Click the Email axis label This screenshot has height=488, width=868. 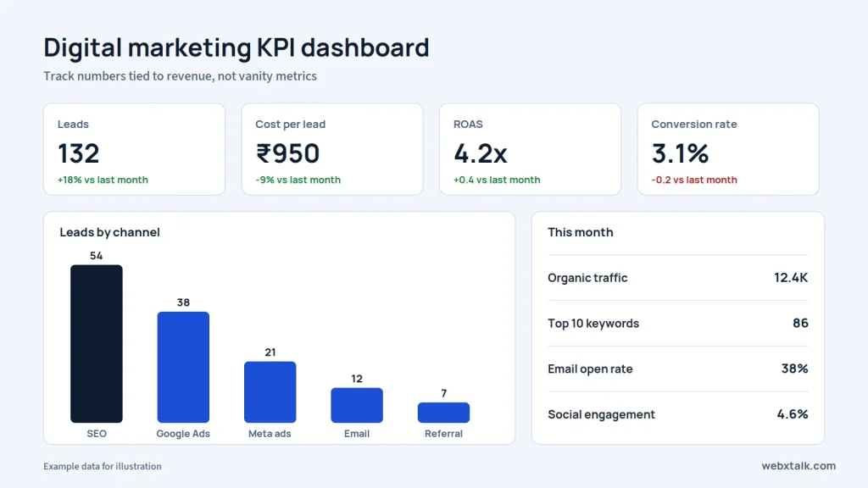357,434
